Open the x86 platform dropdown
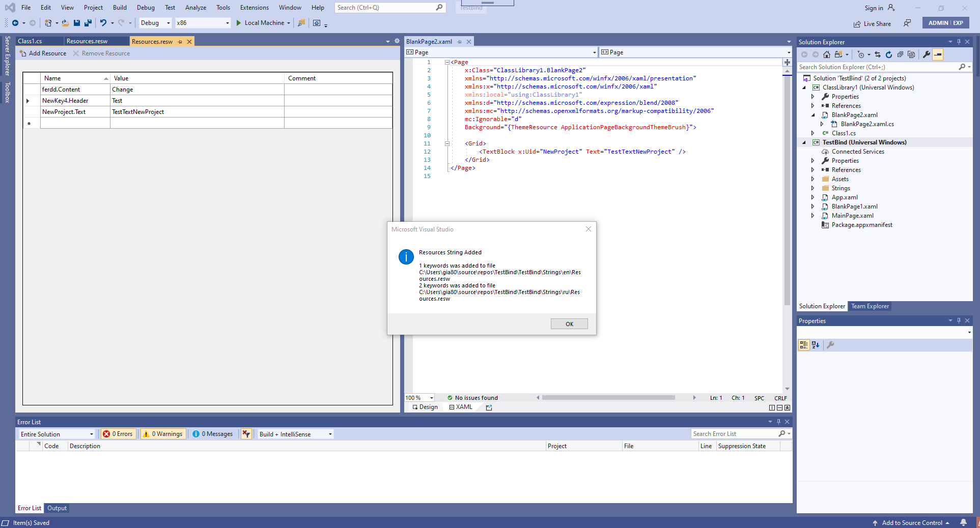 pyautogui.click(x=203, y=23)
